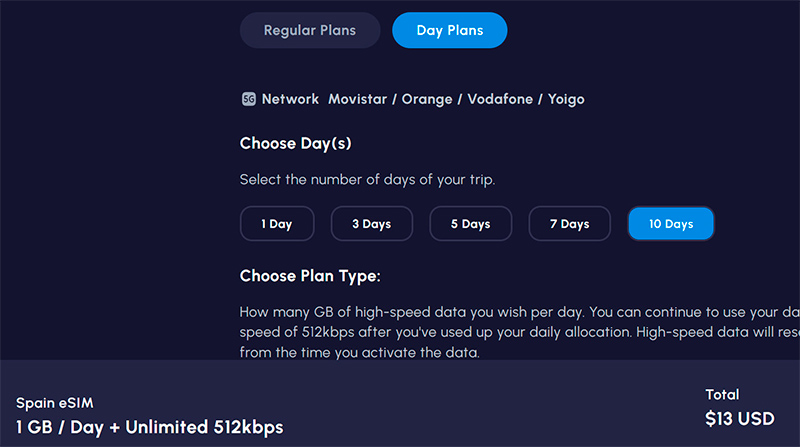Click the 'Select the number of days' instruction
This screenshot has width=800, height=447.
(x=367, y=180)
